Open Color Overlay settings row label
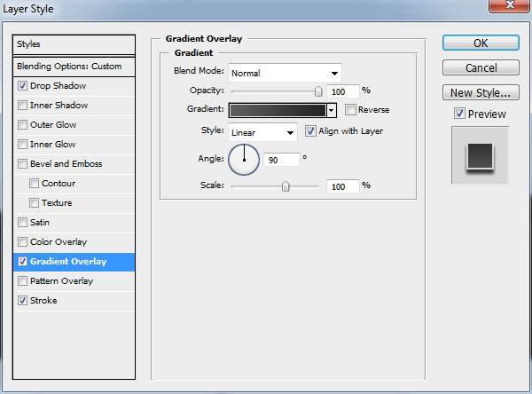The image size is (532, 394). pos(59,242)
